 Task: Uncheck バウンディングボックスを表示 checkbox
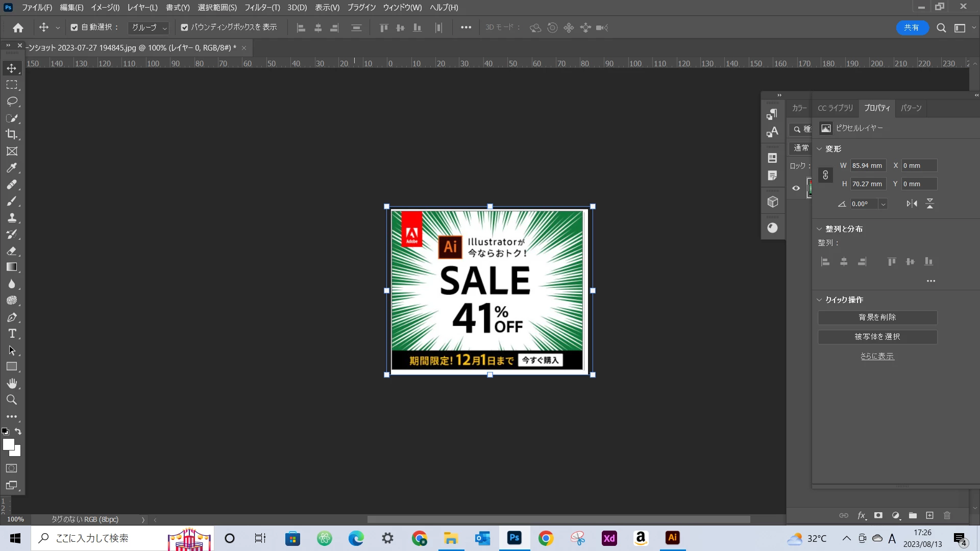point(185,28)
